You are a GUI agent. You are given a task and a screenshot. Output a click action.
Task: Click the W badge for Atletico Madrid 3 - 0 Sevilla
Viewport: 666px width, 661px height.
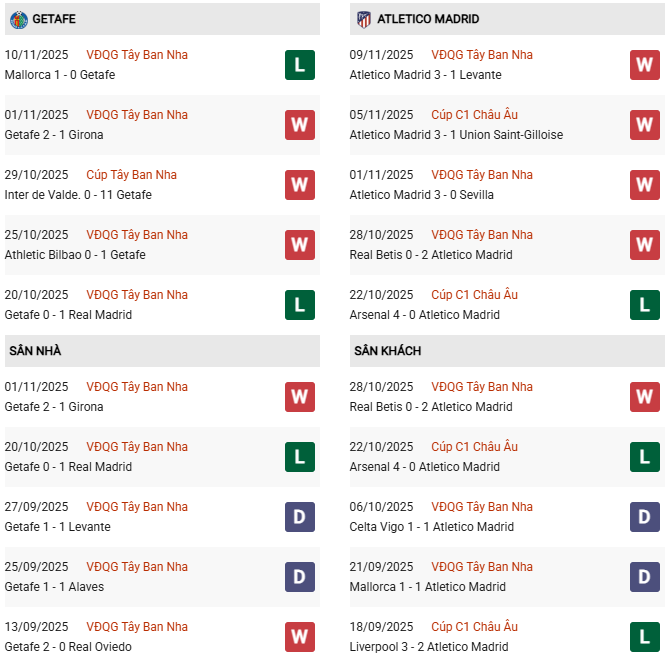pos(644,185)
